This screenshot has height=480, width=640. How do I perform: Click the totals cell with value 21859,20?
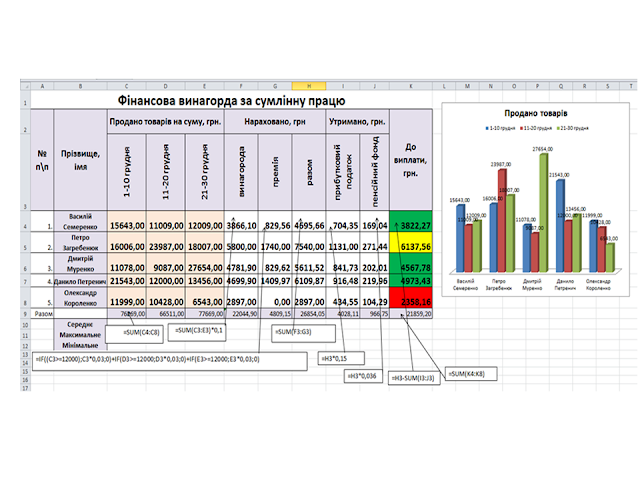[x=411, y=314]
